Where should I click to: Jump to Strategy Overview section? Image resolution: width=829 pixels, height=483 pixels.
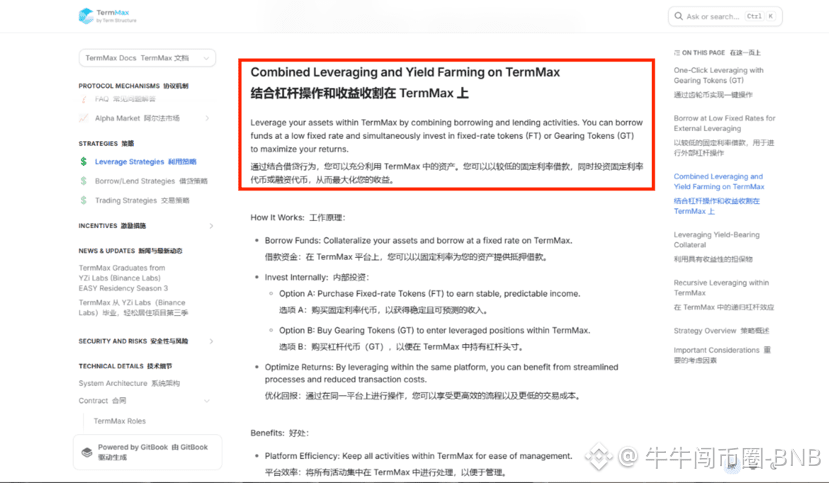coord(721,331)
